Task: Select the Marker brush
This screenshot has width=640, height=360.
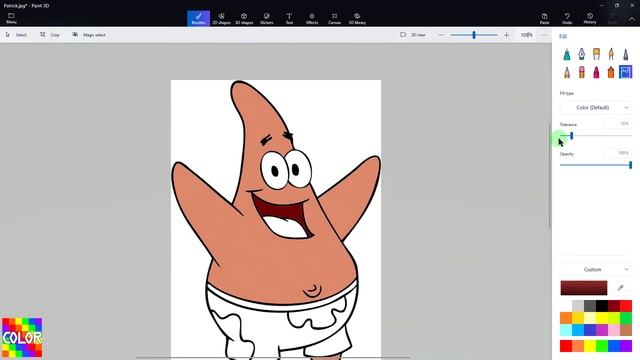Action: [x=567, y=54]
